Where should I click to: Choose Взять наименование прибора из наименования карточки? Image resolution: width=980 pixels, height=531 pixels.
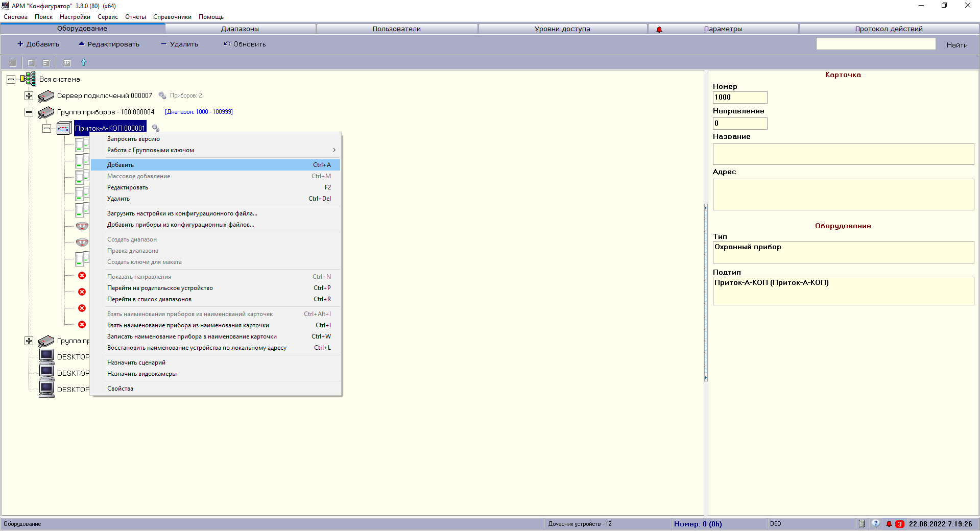(x=216, y=325)
